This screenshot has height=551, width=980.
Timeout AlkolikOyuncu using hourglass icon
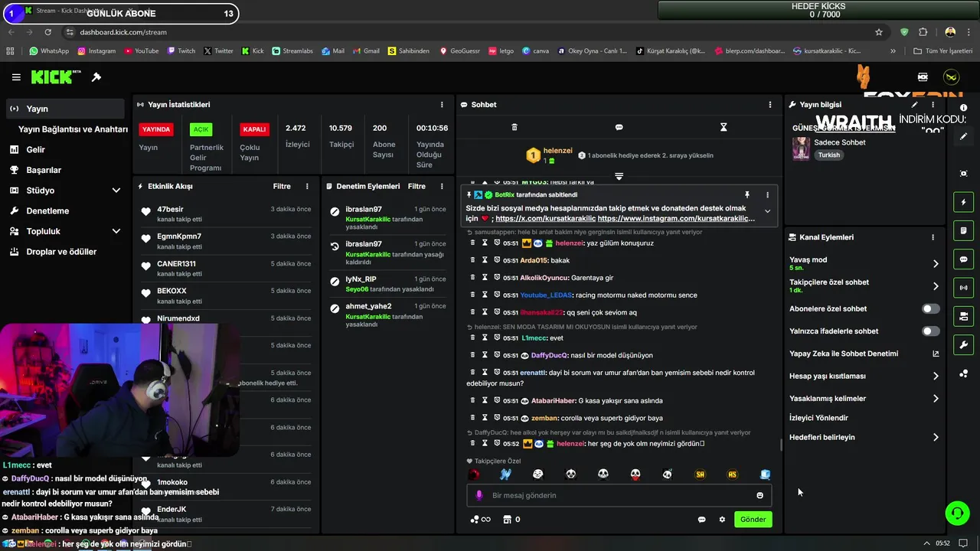tap(485, 278)
